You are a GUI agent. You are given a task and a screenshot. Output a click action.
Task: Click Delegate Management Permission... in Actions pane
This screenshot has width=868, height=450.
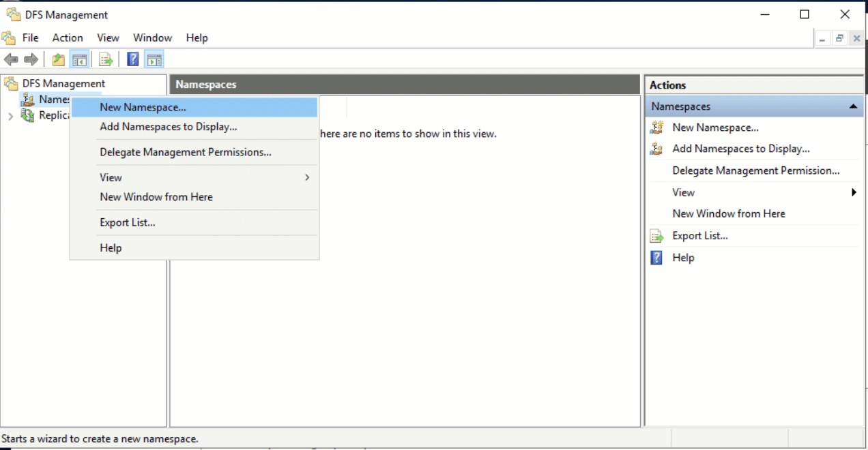755,170
